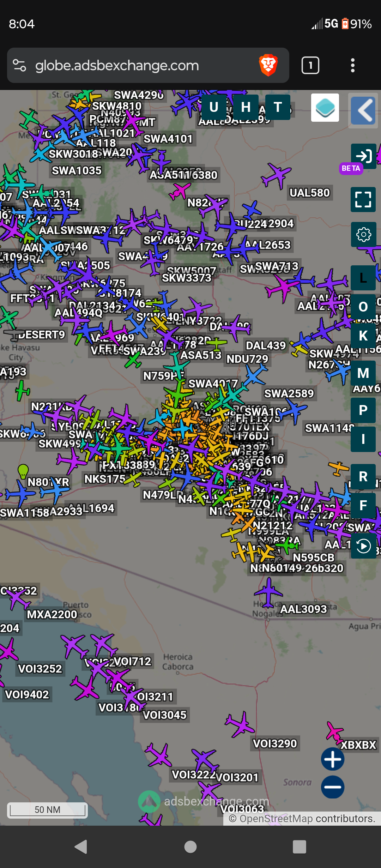Open the browser tab switcher

(310, 65)
